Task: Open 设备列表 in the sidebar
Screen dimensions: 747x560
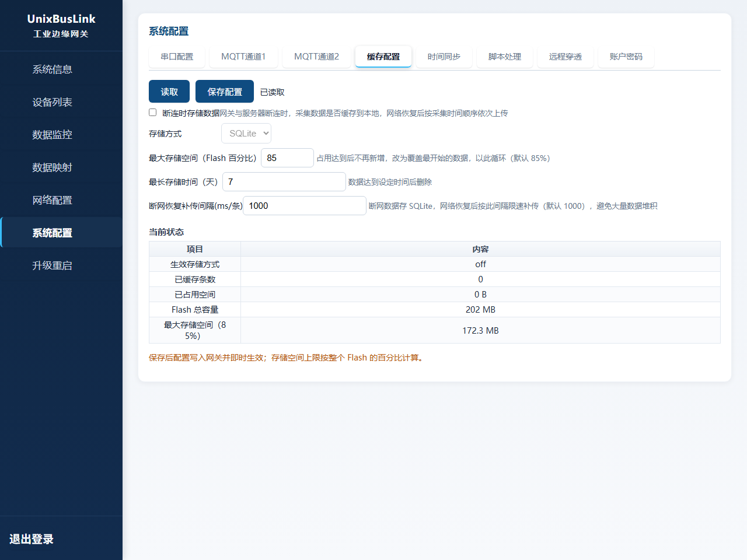Action: pos(61,102)
